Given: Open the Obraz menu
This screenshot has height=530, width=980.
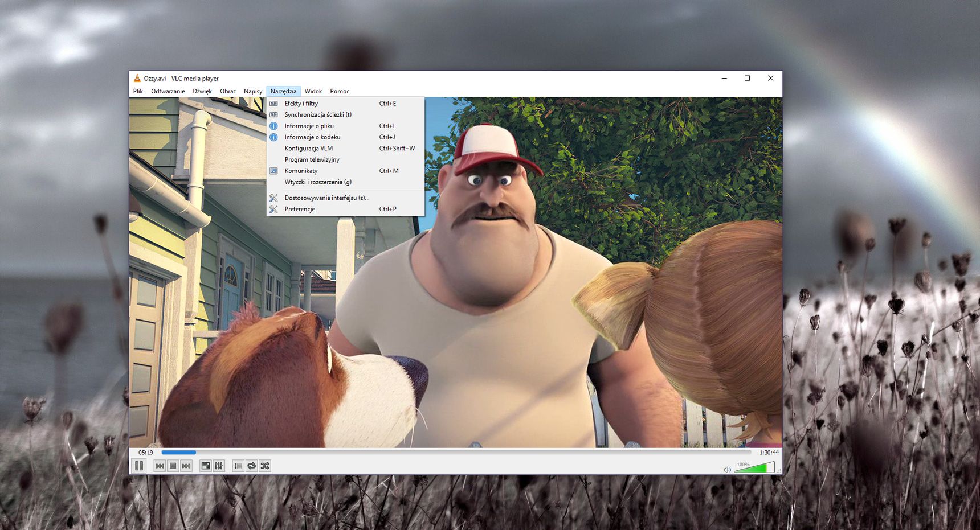Looking at the screenshot, I should [x=228, y=91].
